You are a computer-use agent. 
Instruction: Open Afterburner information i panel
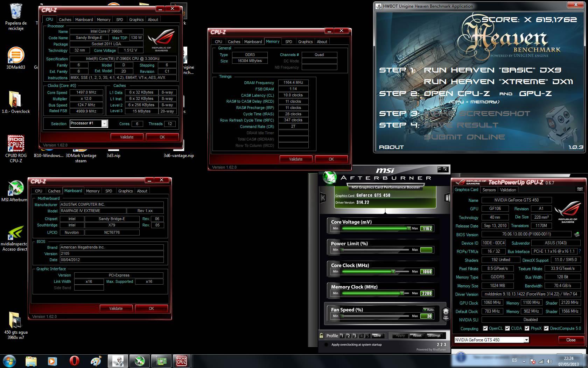[447, 198]
